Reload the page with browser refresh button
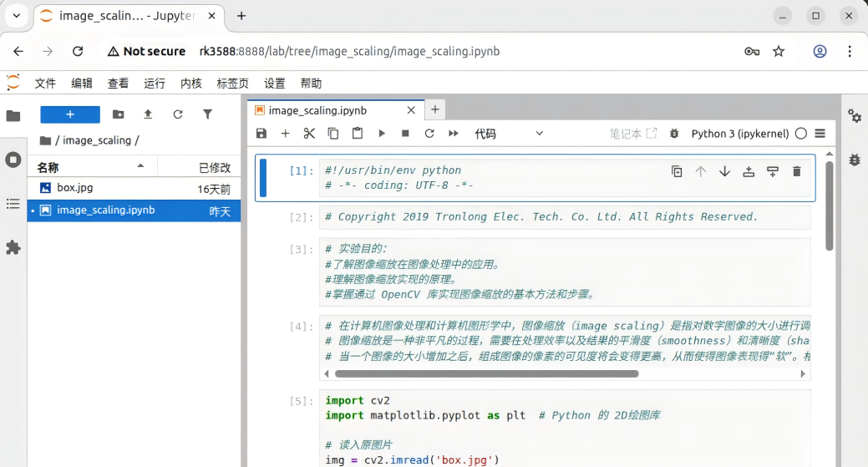This screenshot has width=868, height=467. tap(78, 52)
